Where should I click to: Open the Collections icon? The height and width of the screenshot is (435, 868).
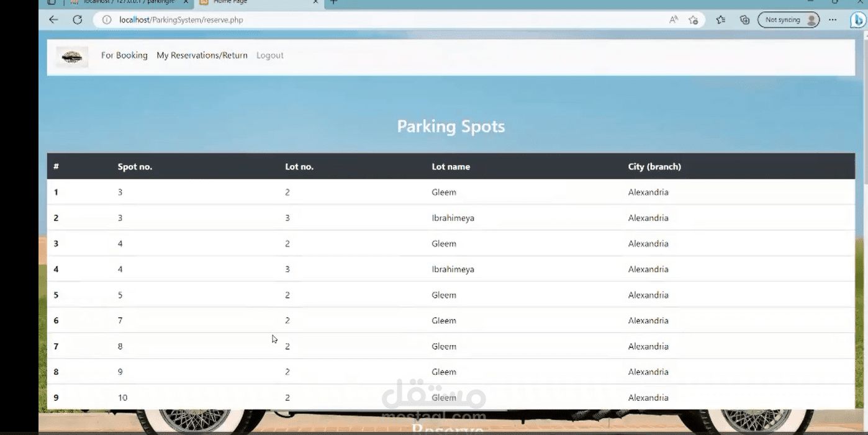(744, 20)
